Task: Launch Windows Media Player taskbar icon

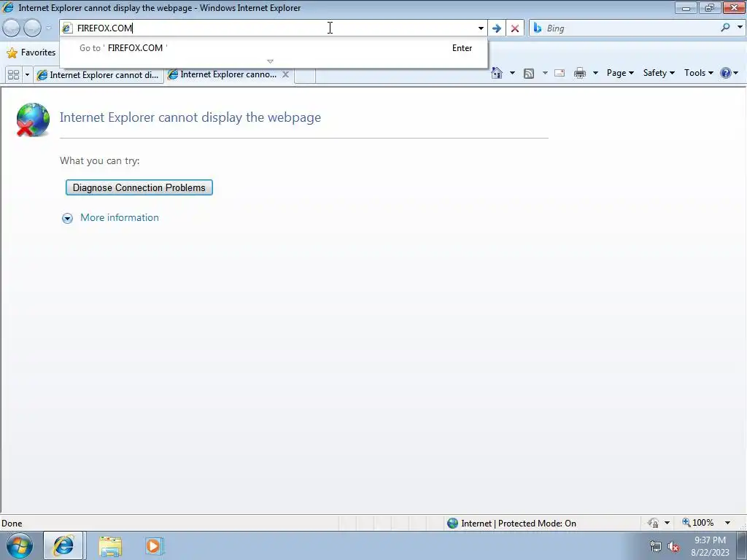Action: 153,545
